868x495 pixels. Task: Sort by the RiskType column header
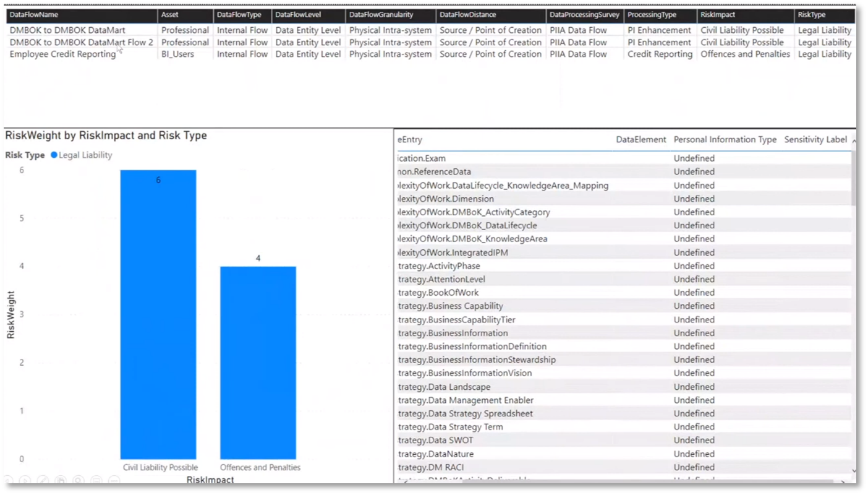point(812,15)
